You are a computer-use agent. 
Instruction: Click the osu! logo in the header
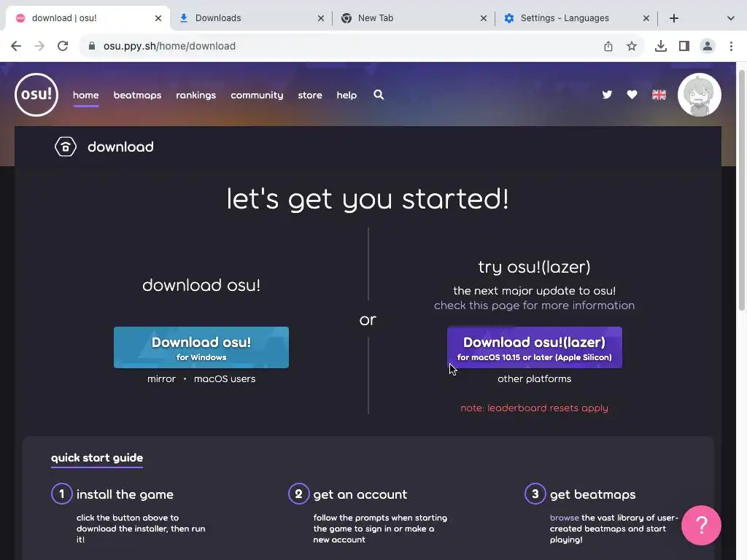click(36, 95)
